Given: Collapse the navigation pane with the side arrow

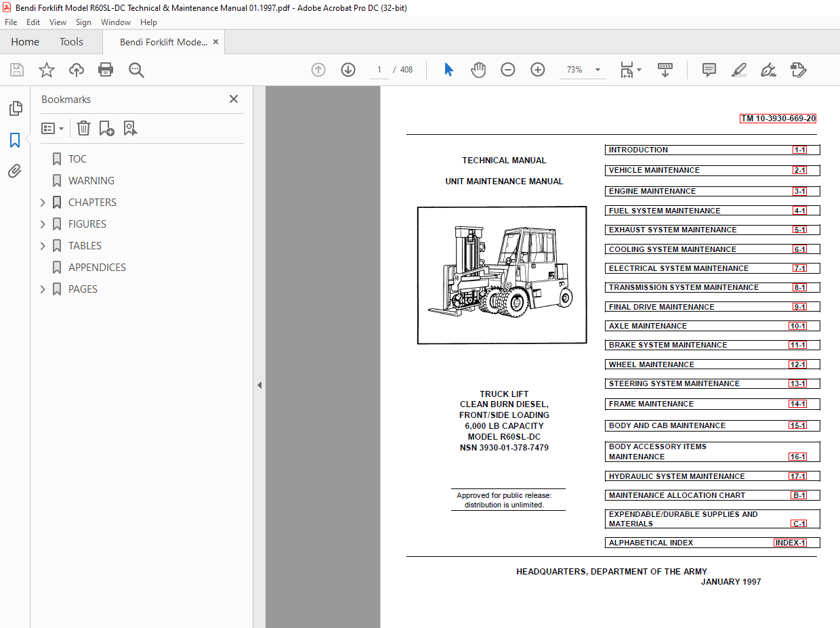Looking at the screenshot, I should click(259, 385).
